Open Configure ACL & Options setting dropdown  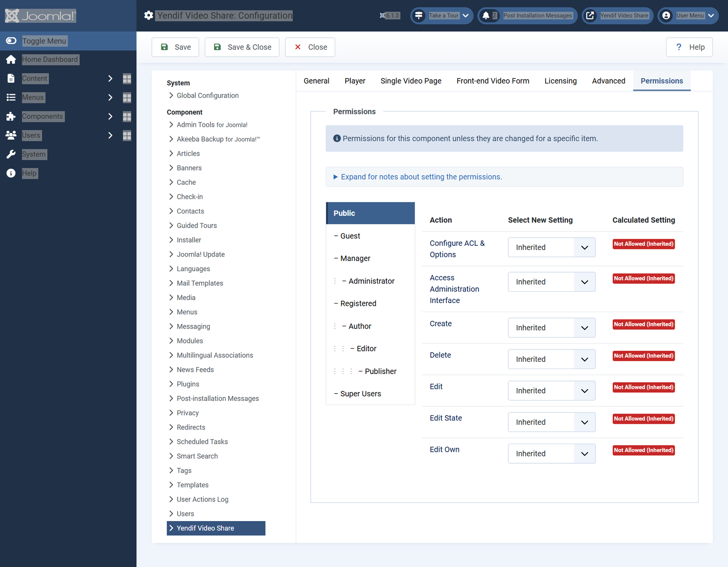click(x=551, y=247)
